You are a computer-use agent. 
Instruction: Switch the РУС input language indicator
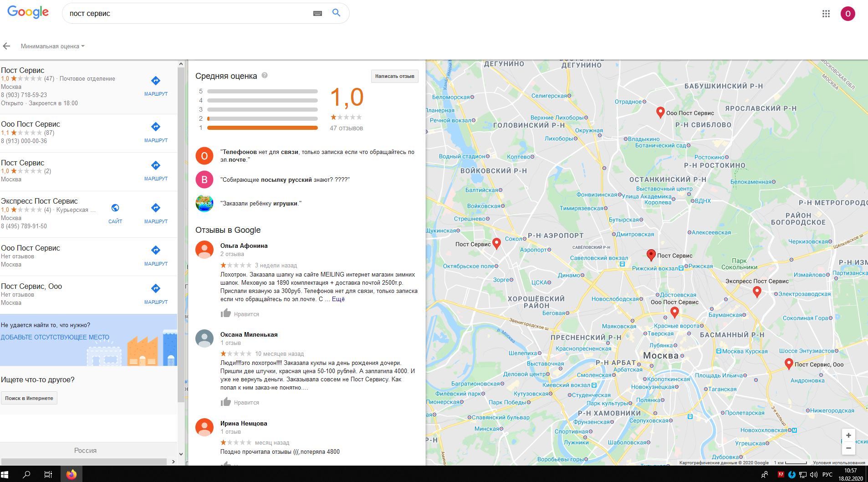pos(827,475)
